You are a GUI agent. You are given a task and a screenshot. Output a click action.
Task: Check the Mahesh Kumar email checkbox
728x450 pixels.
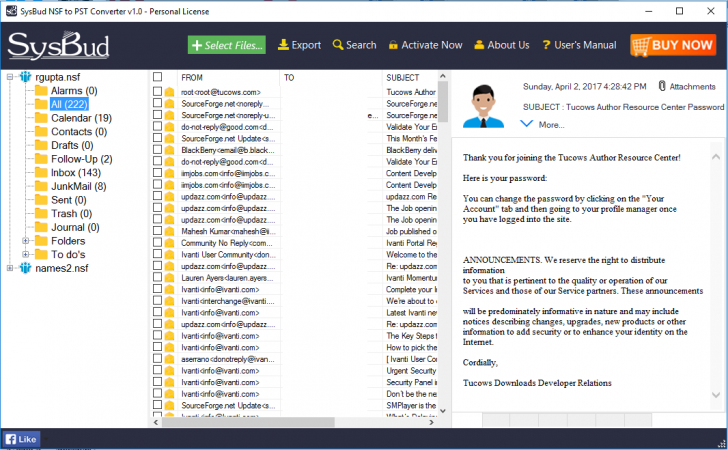click(x=157, y=231)
